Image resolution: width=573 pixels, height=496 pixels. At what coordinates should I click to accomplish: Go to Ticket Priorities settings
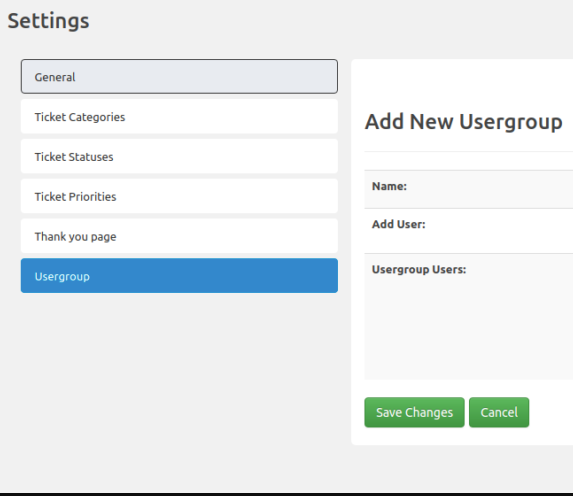tap(179, 196)
